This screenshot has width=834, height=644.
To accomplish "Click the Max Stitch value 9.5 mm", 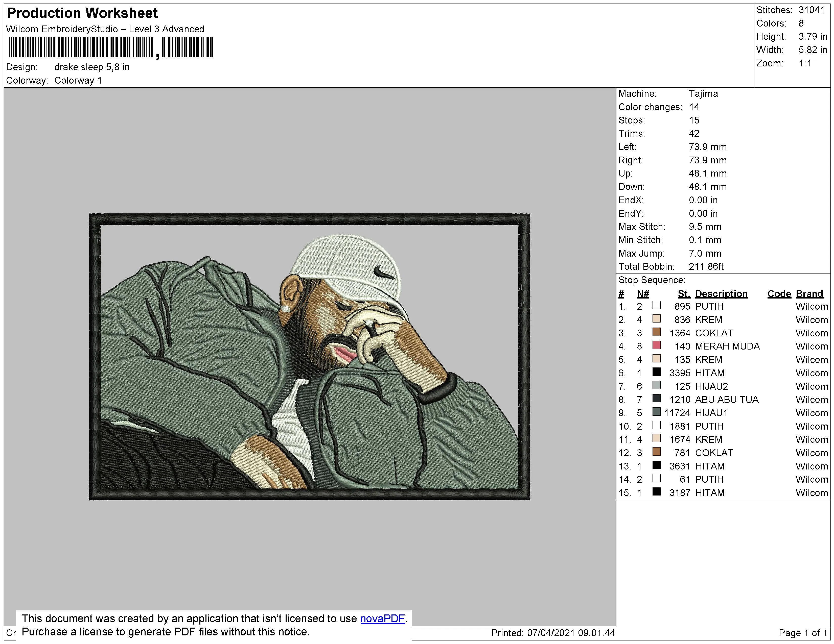I will tap(705, 227).
